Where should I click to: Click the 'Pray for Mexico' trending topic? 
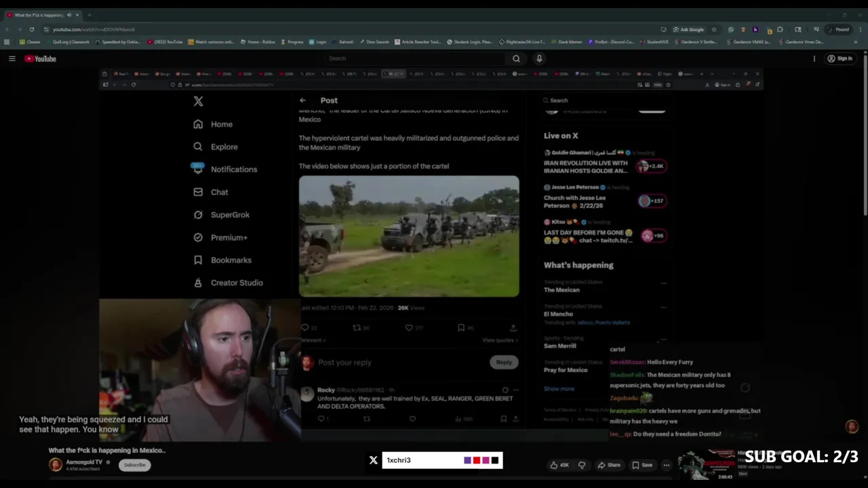click(x=566, y=370)
